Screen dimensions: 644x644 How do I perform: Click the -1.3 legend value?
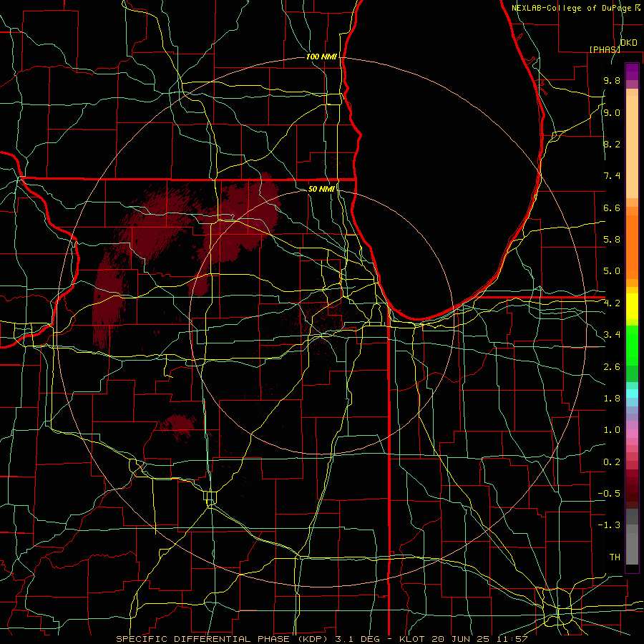click(x=609, y=525)
